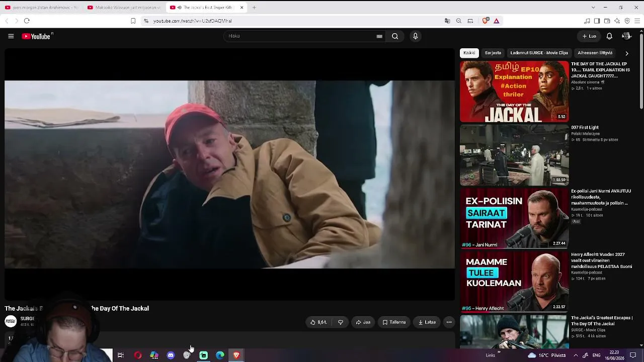Image resolution: width=644 pixels, height=362 pixels.
Task: Dislike the video with thumbs-down icon
Action: (341, 322)
